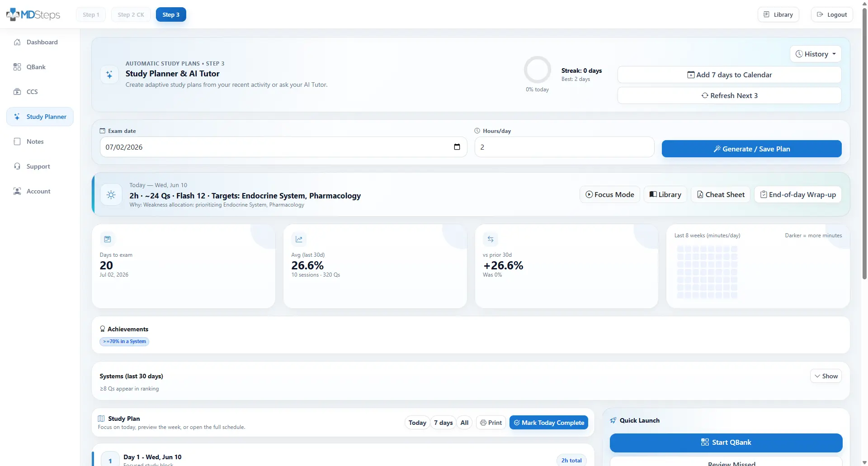Select 7 days view in Study Plan

click(x=443, y=423)
